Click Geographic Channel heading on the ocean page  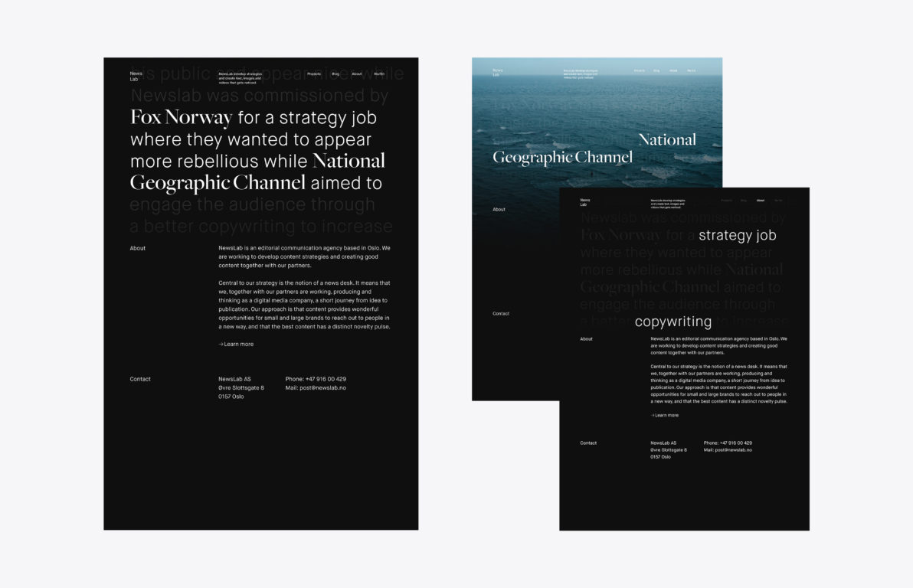(x=562, y=157)
